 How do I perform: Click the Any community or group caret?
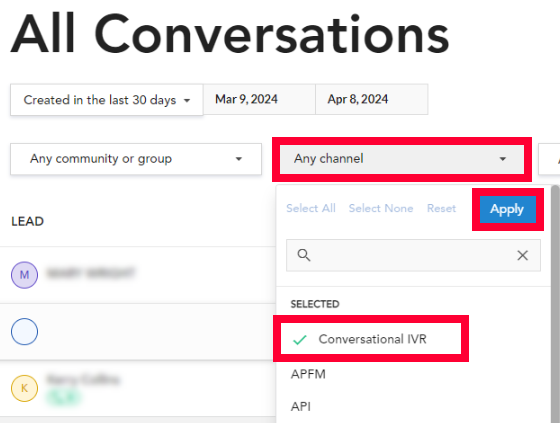click(x=239, y=159)
